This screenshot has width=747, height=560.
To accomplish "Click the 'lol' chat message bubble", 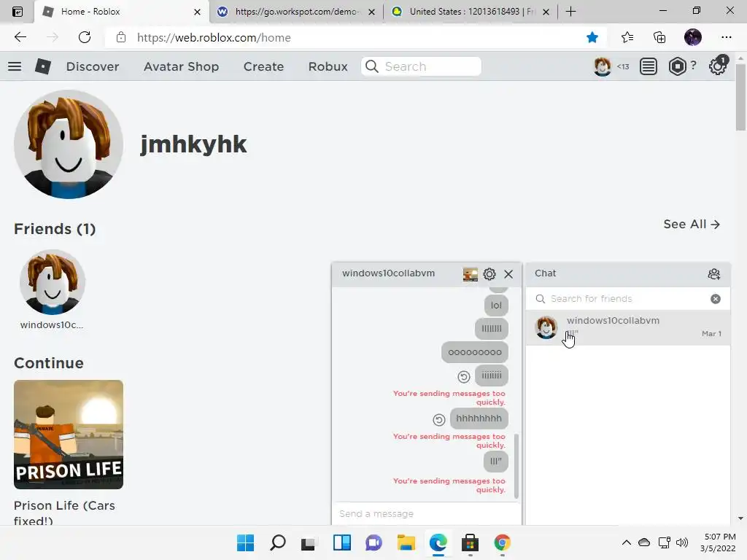I will point(496,306).
